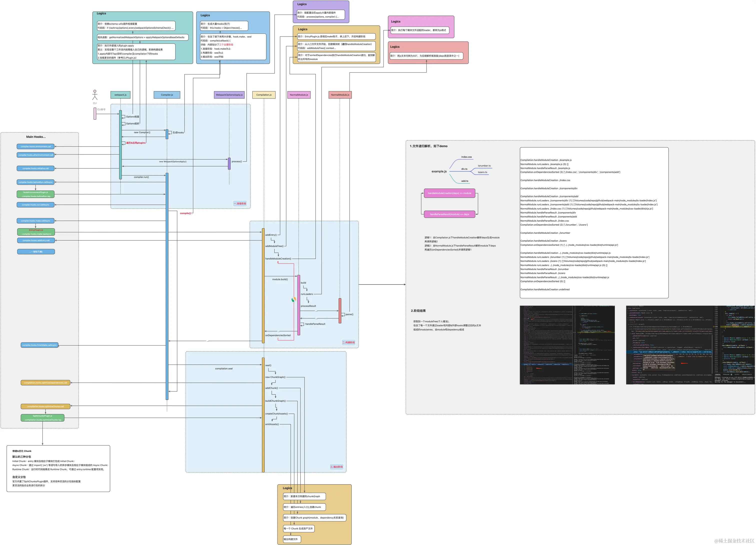The image size is (756, 545).
Task: Click the SplitChunksPlugin.js green node
Action: (43, 418)
